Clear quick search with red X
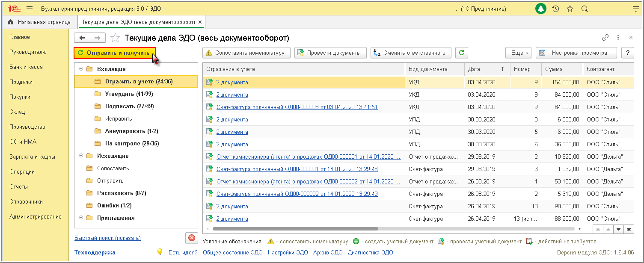Image resolution: width=644 pixels, height=263 pixels. tap(191, 238)
